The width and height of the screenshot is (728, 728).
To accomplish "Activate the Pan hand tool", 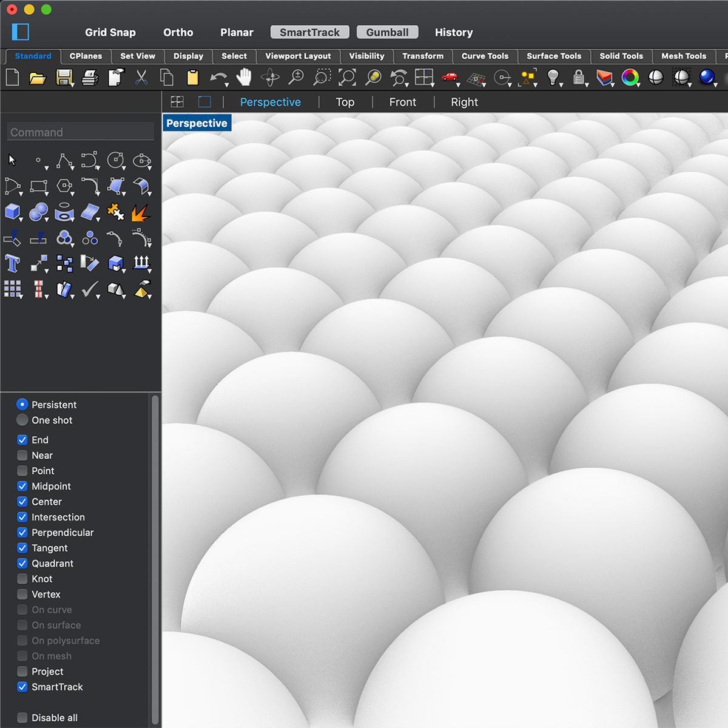I will tap(244, 77).
